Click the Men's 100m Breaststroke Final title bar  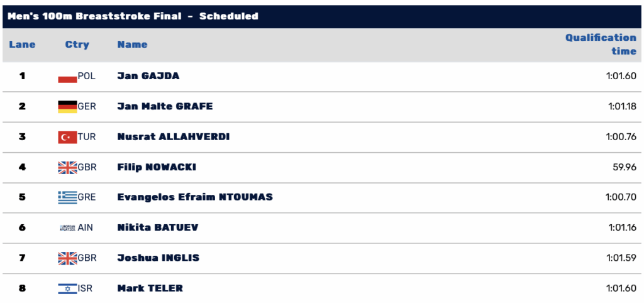point(322,16)
